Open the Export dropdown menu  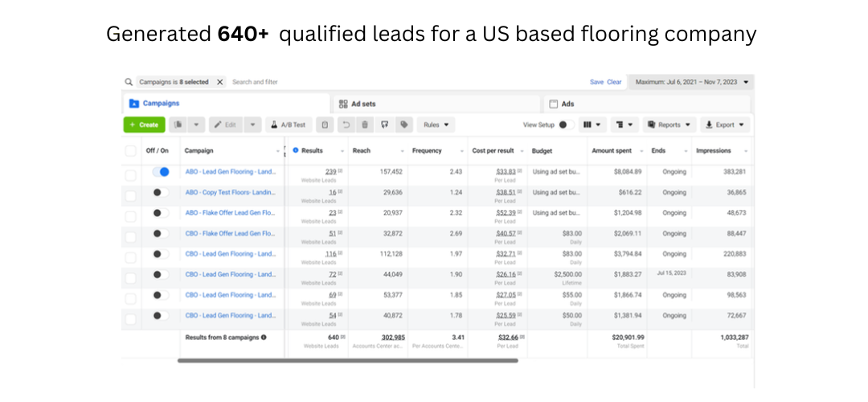[725, 125]
